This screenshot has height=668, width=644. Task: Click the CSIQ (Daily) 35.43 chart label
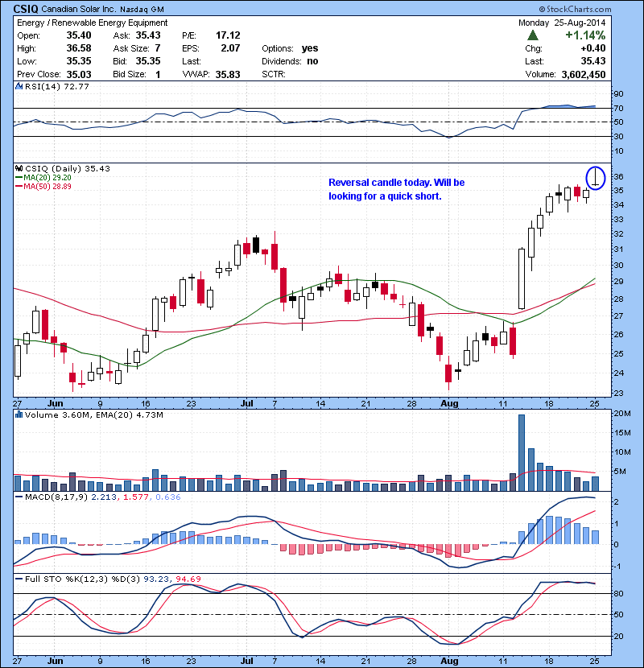pos(68,169)
